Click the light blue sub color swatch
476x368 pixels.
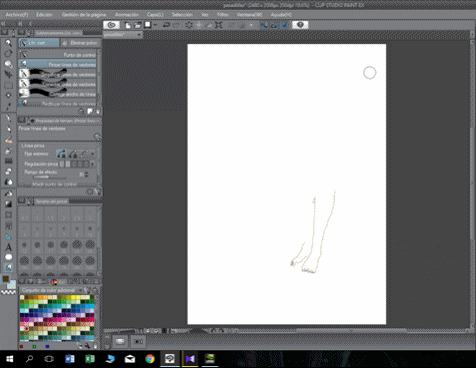pos(12,285)
